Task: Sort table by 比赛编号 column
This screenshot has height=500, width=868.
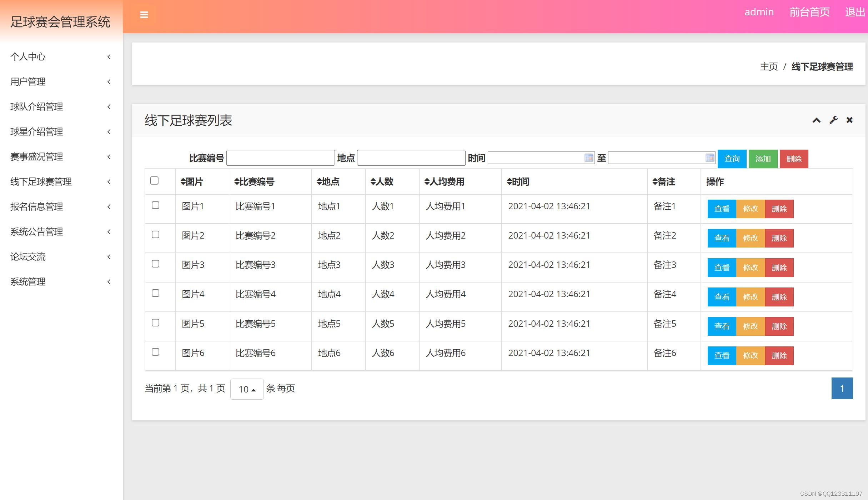Action: (254, 182)
